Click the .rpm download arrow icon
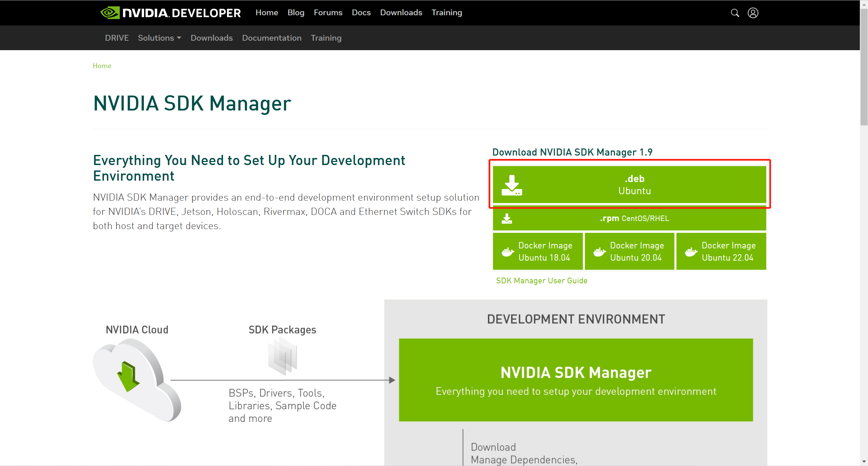 507,219
